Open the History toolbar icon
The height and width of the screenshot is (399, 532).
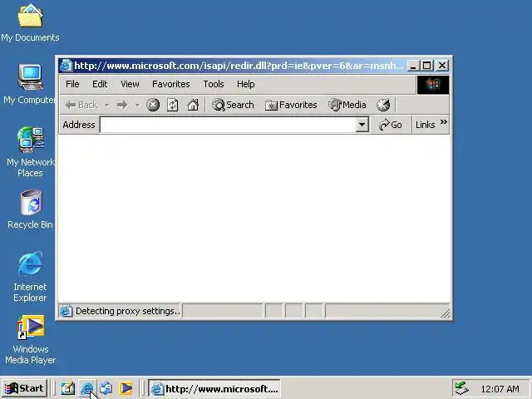pyautogui.click(x=383, y=105)
